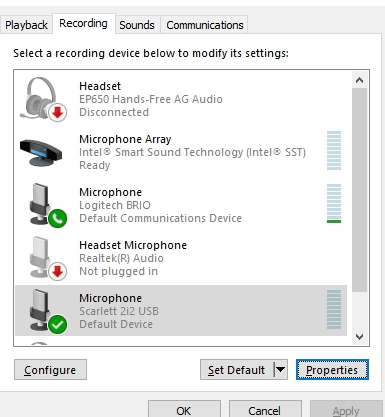Click 'Default Communications Device' status text

click(160, 218)
